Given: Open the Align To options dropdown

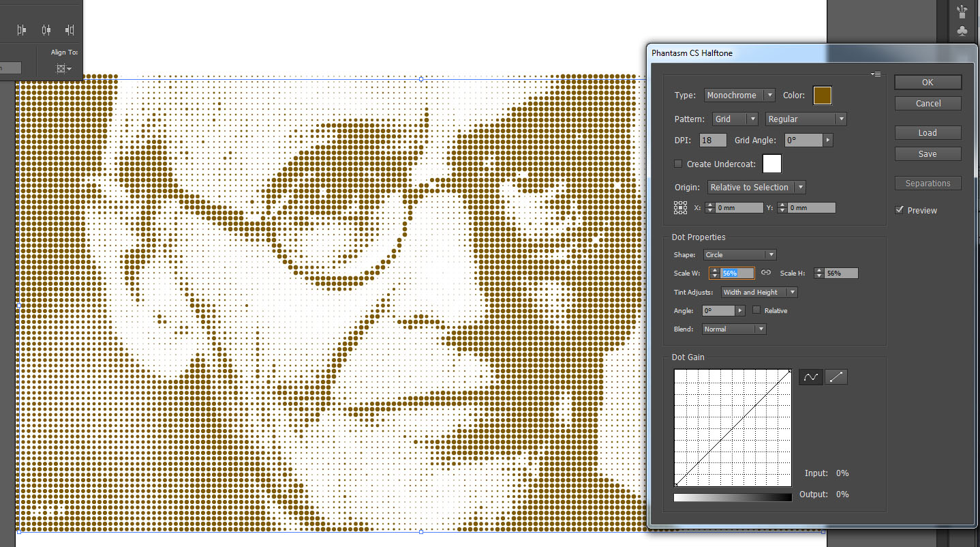Looking at the screenshot, I should pos(64,68).
